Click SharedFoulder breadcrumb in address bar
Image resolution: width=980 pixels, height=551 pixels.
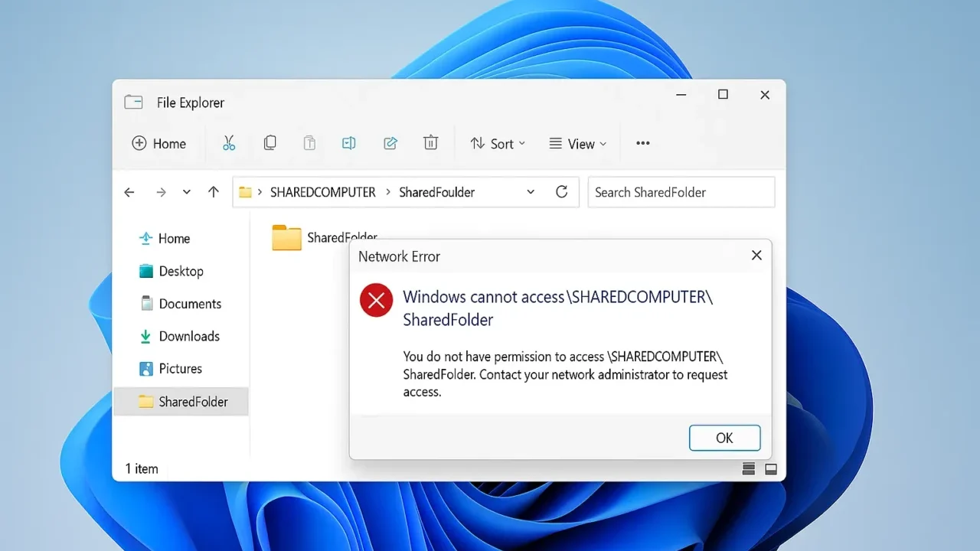(x=437, y=192)
